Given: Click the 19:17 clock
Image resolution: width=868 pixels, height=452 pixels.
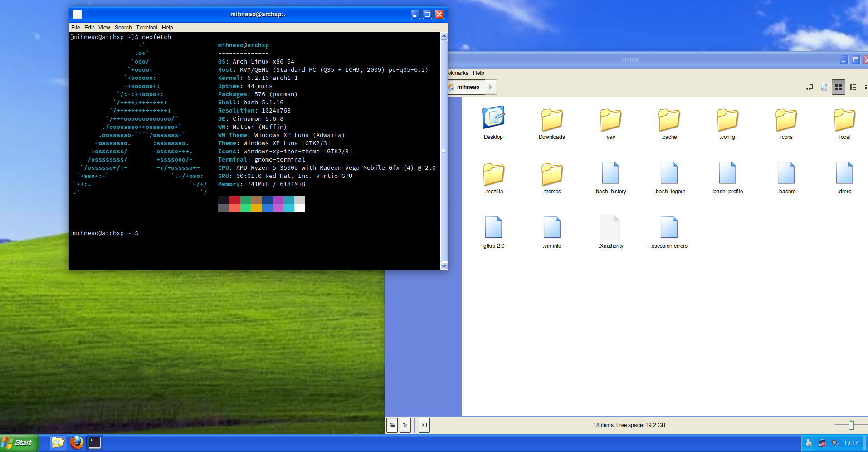Looking at the screenshot, I should tap(851, 443).
